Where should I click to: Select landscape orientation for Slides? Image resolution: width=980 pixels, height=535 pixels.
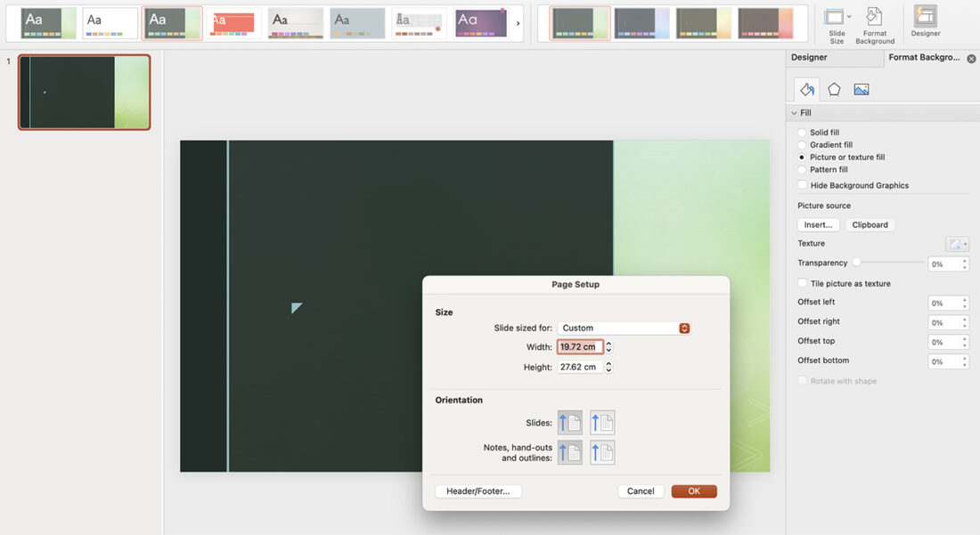point(602,422)
